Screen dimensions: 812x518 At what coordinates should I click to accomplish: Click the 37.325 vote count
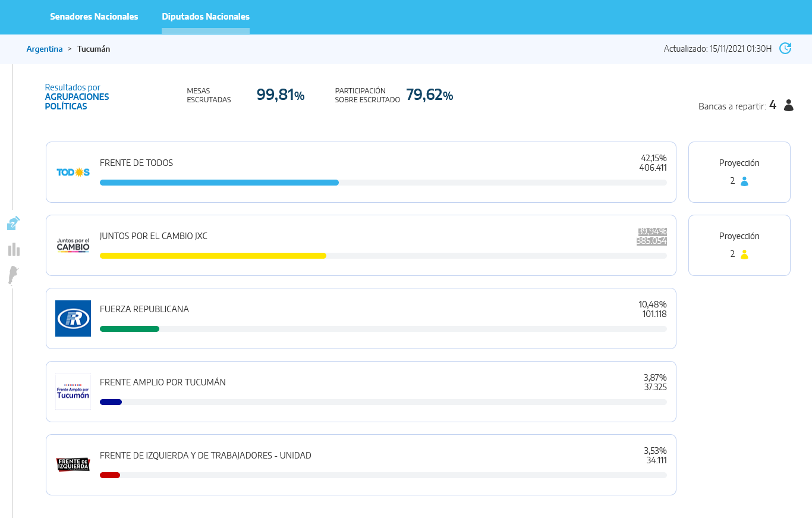pyautogui.click(x=656, y=387)
